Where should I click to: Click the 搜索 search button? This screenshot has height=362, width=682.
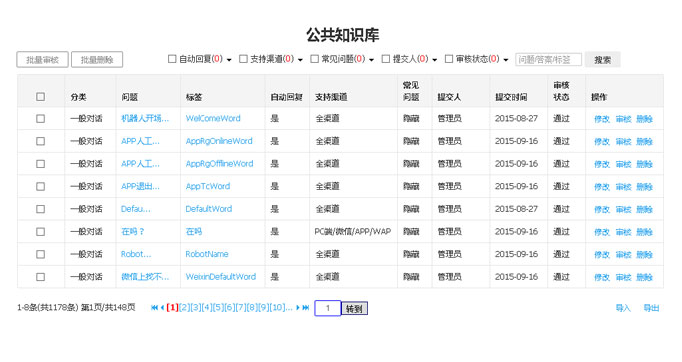coord(602,60)
